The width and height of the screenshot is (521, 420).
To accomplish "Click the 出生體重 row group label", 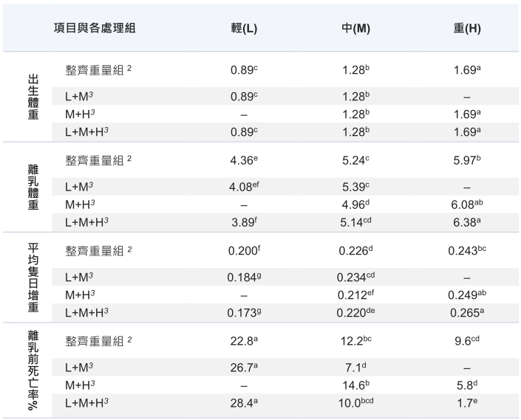I will point(33,97).
